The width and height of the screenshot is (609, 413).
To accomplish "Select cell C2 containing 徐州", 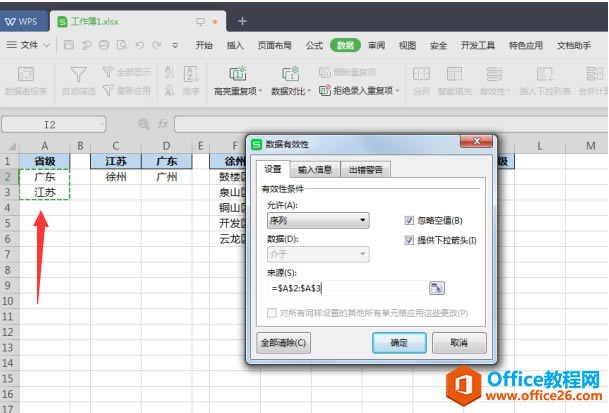I will point(116,177).
